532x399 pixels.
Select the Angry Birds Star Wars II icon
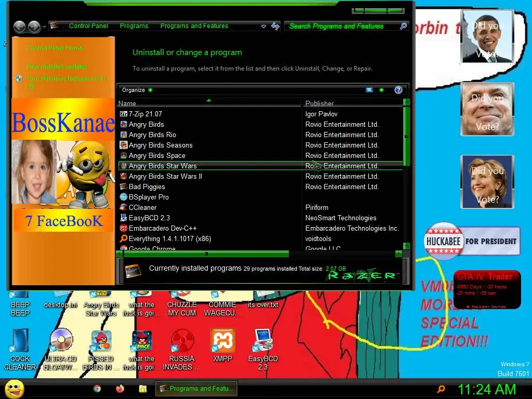coord(124,177)
